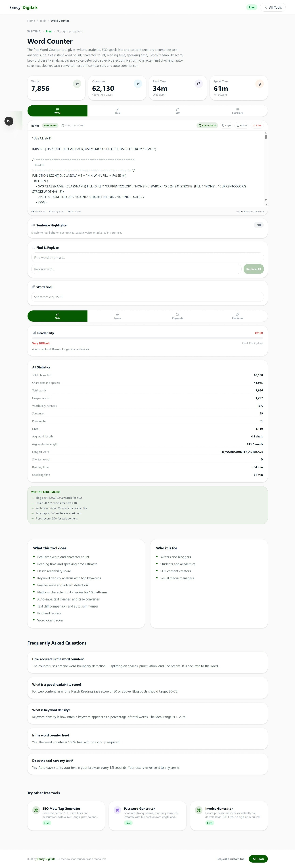Click the round N badge icon

[x=9, y=121]
